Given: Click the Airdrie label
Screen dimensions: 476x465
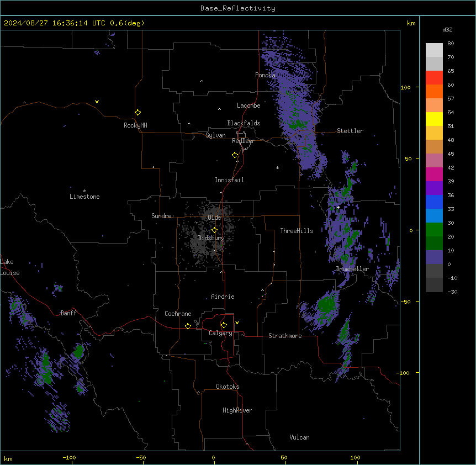Looking at the screenshot, I should coord(223,297).
